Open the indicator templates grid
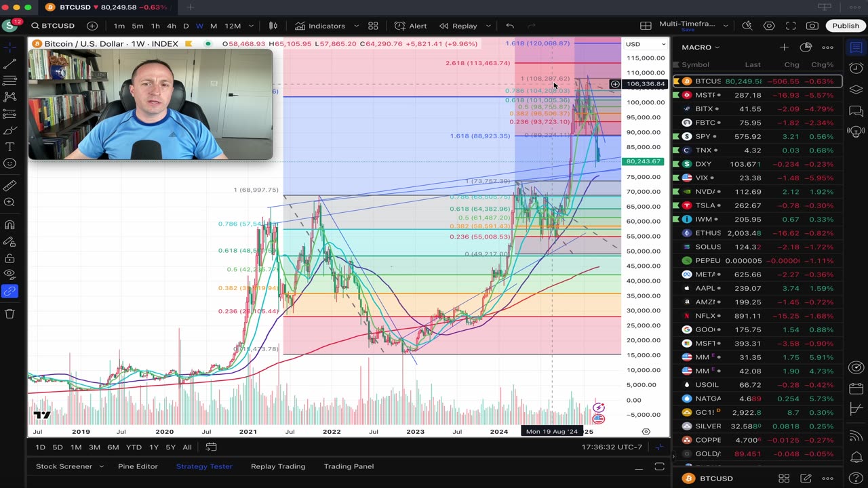 point(373,26)
